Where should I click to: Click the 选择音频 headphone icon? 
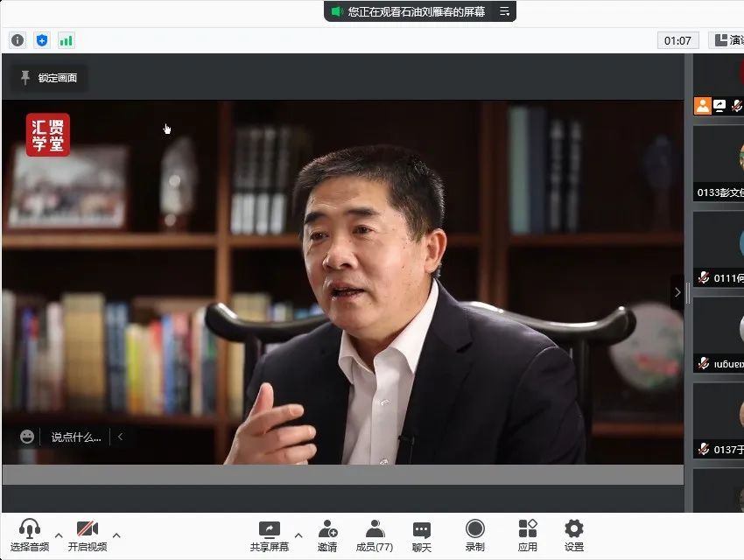30,528
